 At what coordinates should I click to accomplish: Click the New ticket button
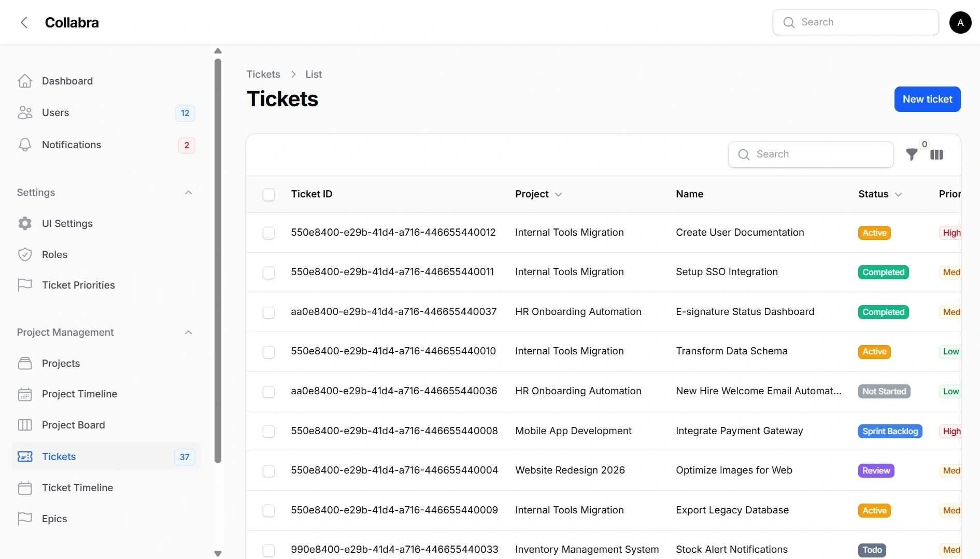click(927, 99)
